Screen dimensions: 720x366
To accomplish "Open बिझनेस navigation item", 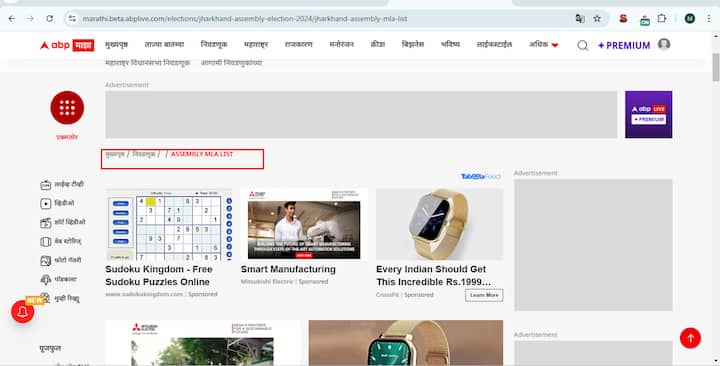I will (413, 45).
